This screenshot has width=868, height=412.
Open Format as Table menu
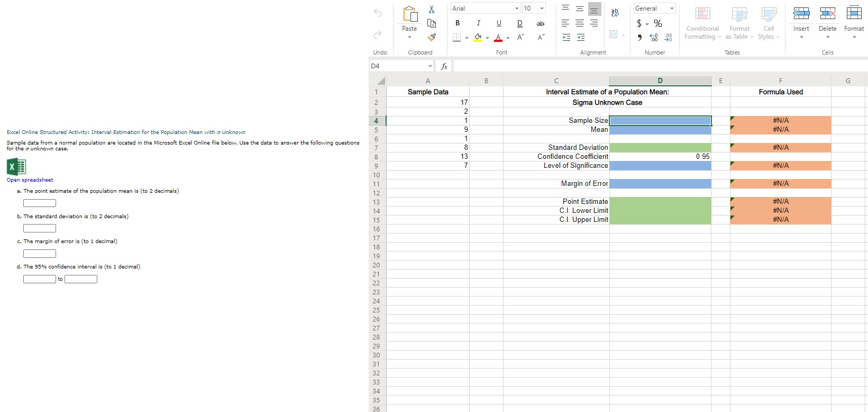(x=739, y=23)
